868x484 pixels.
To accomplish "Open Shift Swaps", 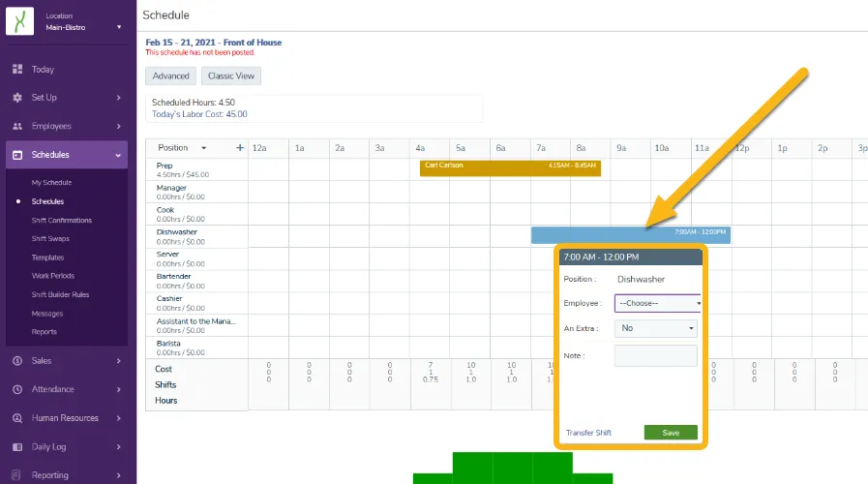I will [50, 239].
